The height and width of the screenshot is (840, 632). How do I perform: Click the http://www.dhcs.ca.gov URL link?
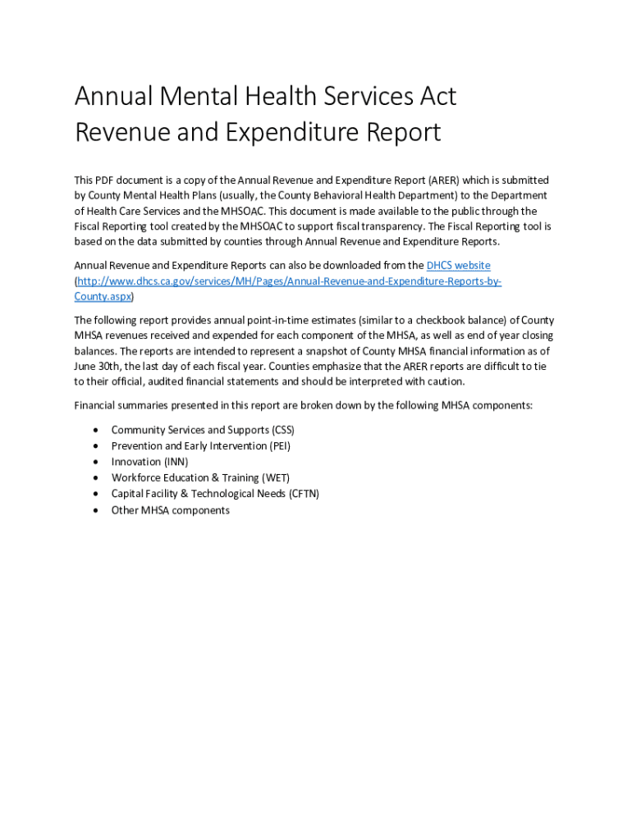[287, 281]
